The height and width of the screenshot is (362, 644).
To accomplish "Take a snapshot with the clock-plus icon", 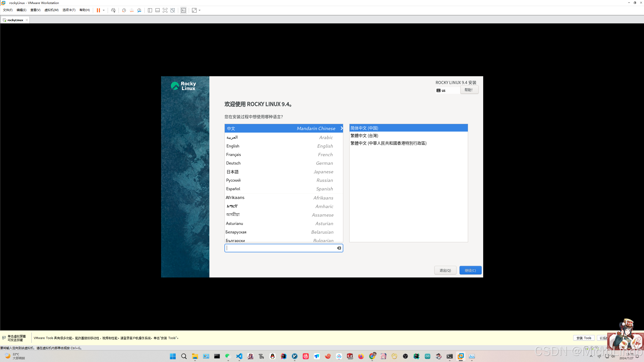I will tap(124, 10).
